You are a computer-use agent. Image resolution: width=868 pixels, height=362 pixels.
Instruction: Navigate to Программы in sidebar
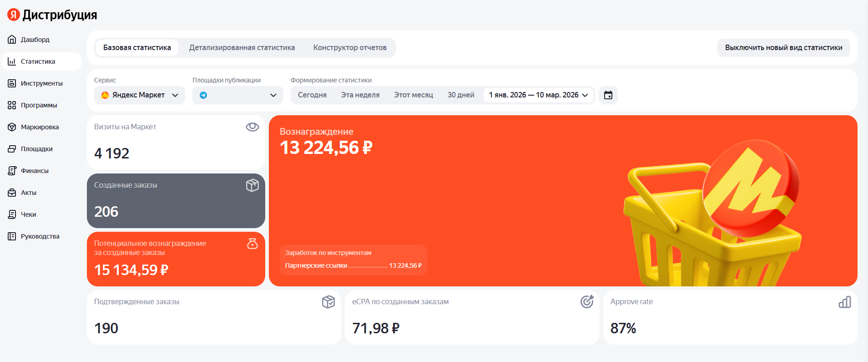point(42,105)
